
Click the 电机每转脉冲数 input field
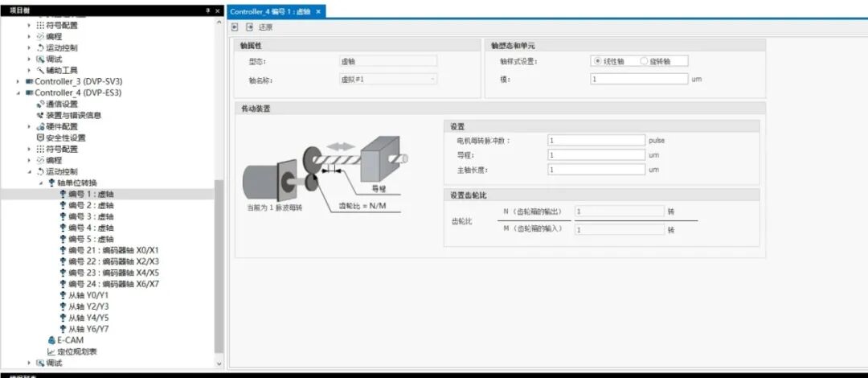pos(596,140)
